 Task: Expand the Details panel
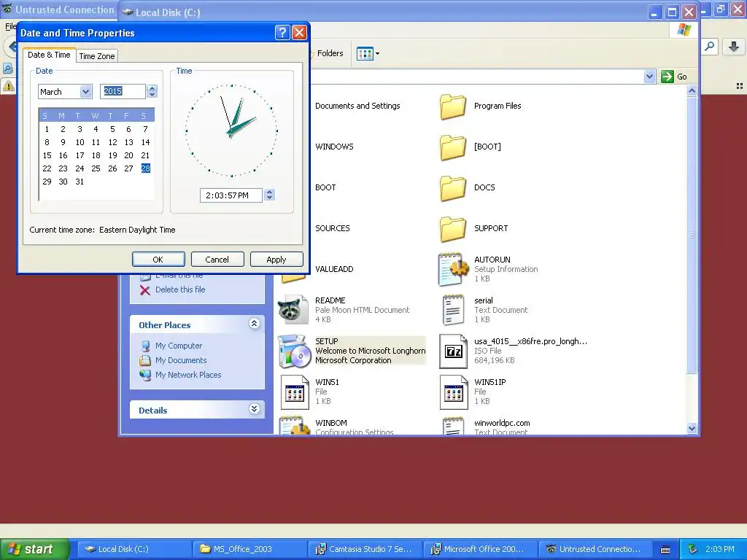coord(255,409)
